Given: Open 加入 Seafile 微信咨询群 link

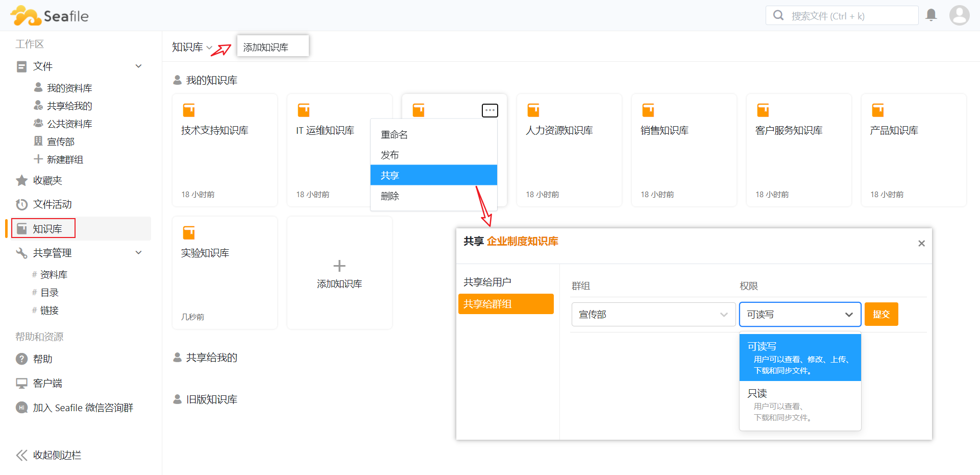Looking at the screenshot, I should (x=83, y=408).
